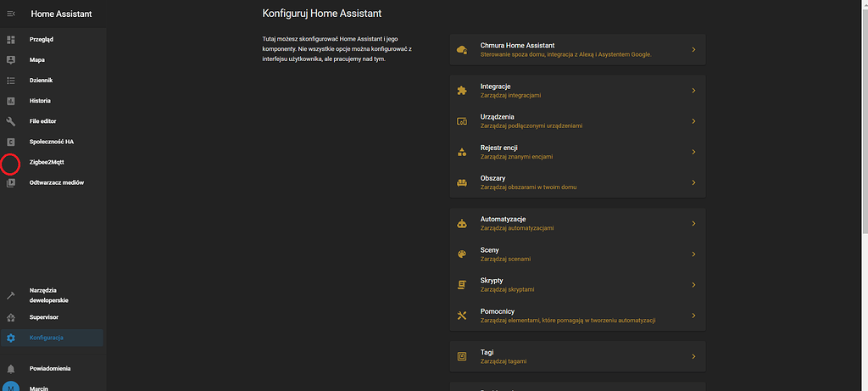Click the Powiadomienia bell icon
The image size is (868, 391).
coord(11,369)
